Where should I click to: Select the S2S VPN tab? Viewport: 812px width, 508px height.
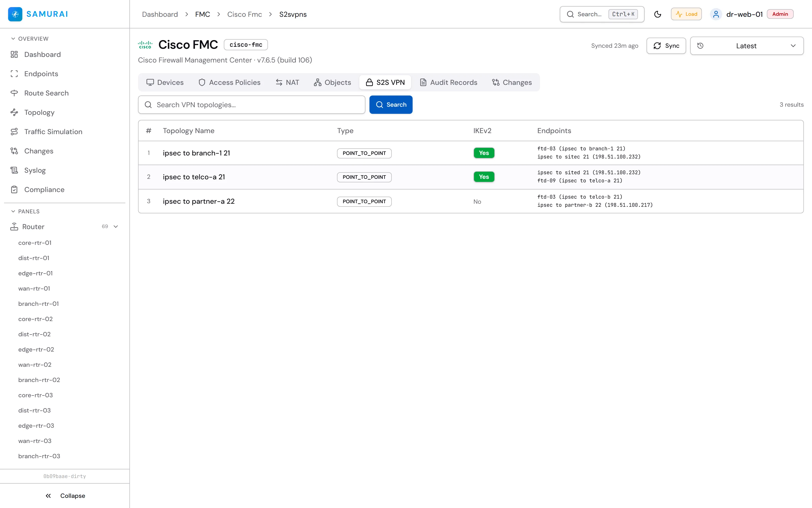click(385, 82)
